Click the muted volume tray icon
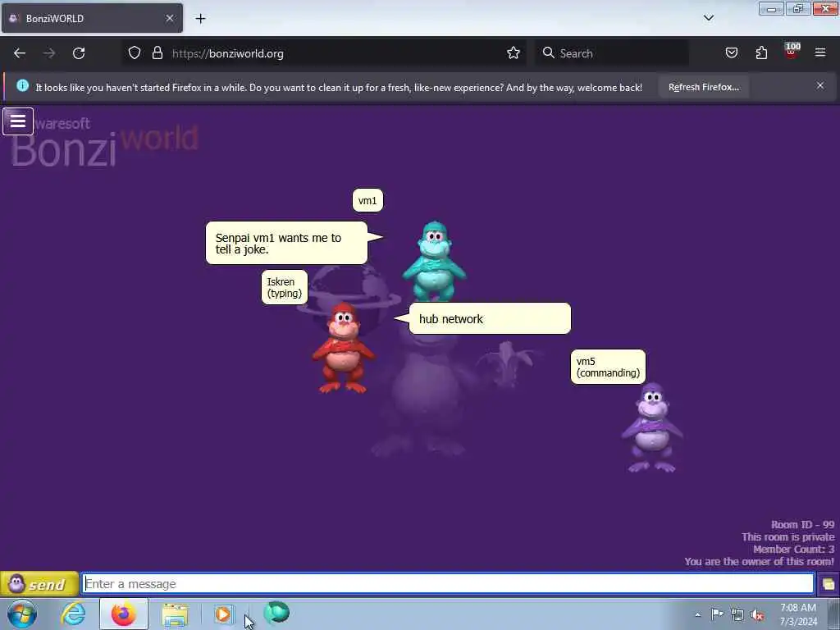 pyautogui.click(x=757, y=614)
